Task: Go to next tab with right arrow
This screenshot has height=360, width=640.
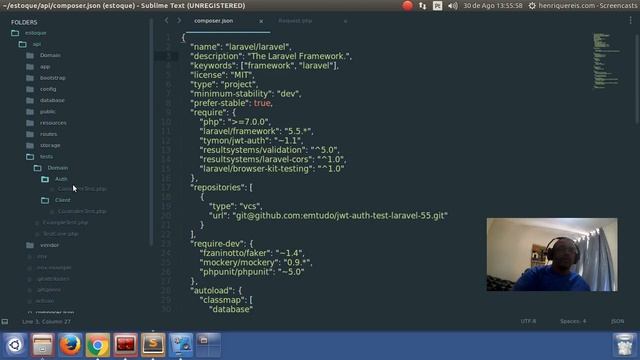Action: point(179,20)
